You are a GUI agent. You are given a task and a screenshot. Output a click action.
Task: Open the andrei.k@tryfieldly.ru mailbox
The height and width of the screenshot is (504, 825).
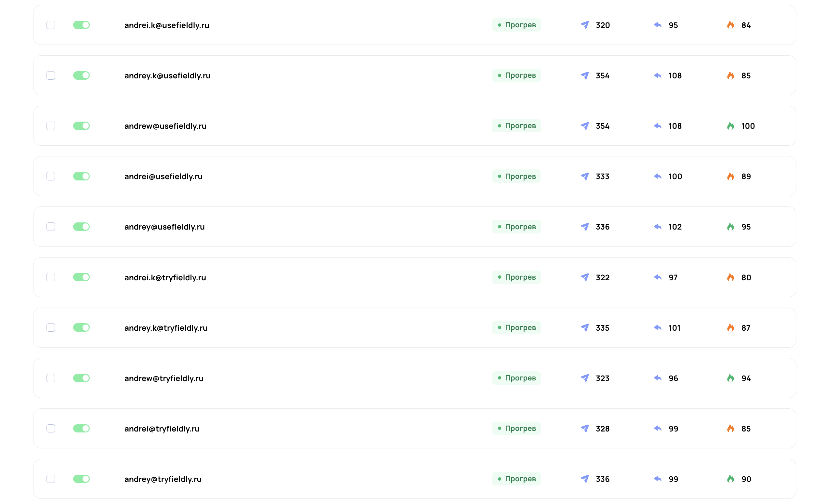click(x=165, y=278)
